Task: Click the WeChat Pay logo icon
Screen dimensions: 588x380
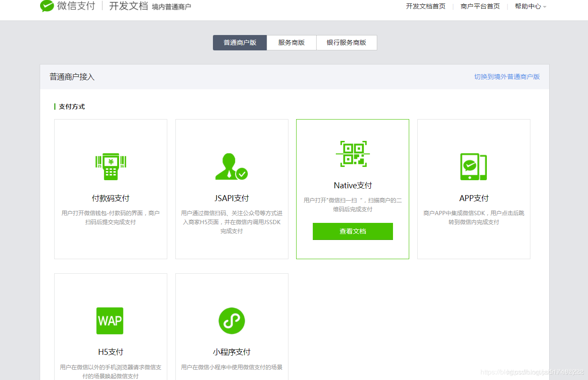Action: (47, 6)
